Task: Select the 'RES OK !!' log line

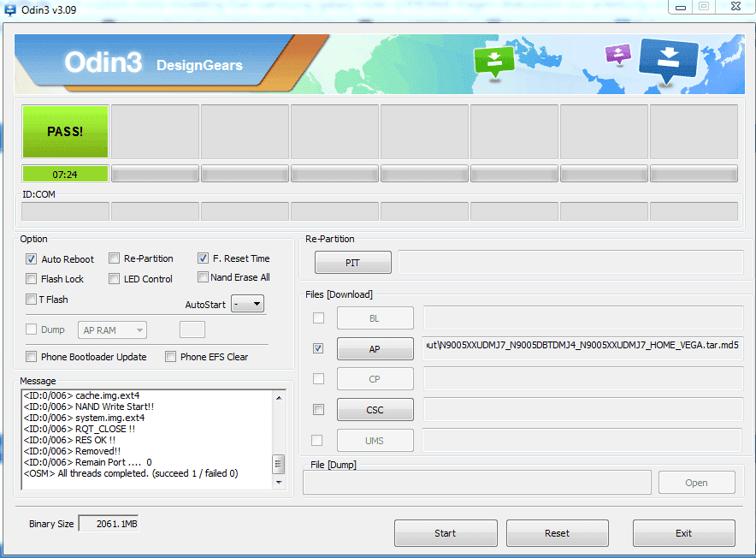Action: point(69,440)
